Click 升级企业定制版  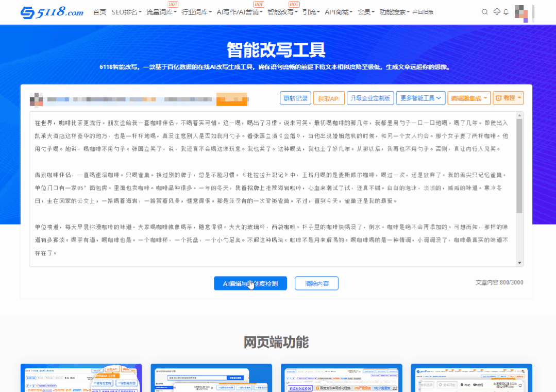pyautogui.click(x=370, y=97)
